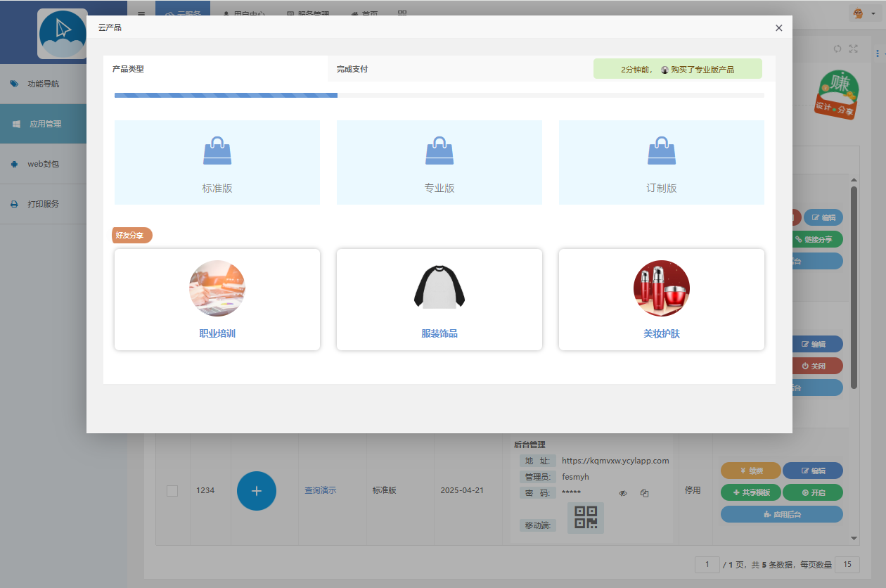This screenshot has width=886, height=588.
Task: Open the 查询演示 link
Action: (x=320, y=490)
